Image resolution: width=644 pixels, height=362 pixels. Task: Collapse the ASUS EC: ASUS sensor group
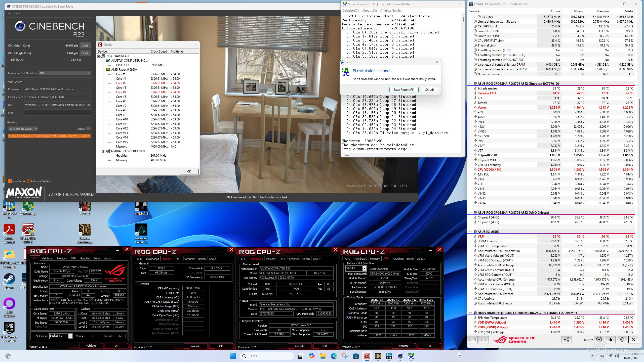470,232
